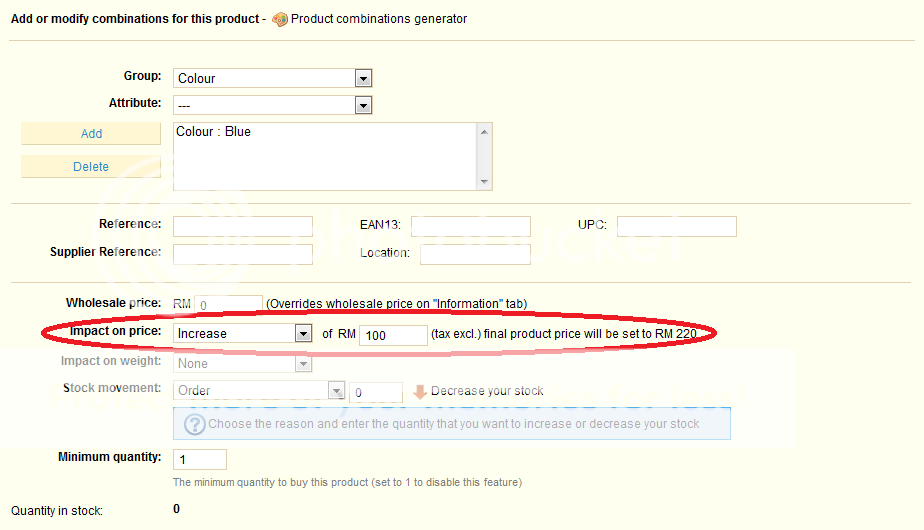
Task: Edit the Minimum quantity field
Action: [x=200, y=460]
